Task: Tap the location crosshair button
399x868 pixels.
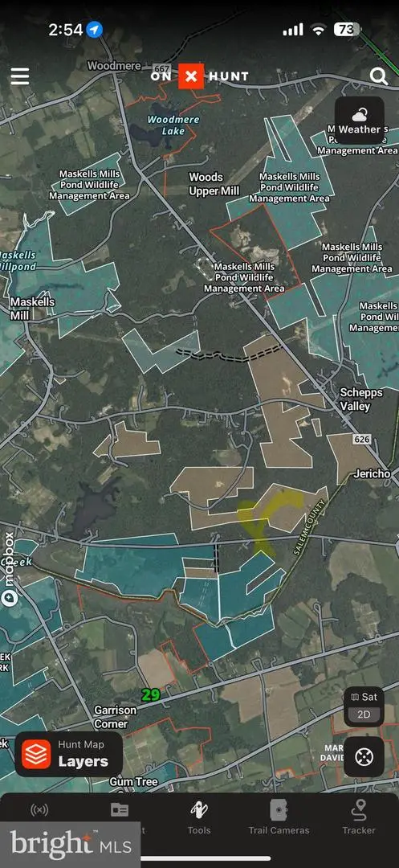Action: coord(364,756)
